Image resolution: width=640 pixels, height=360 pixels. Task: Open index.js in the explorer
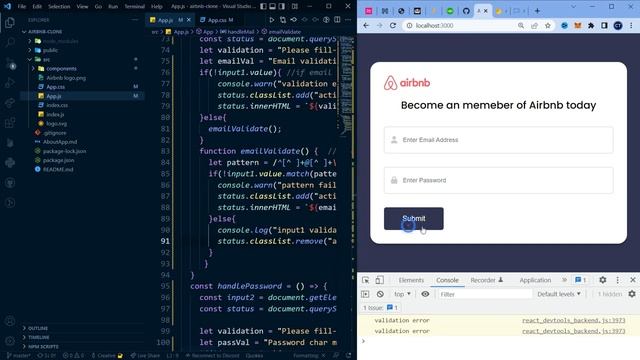[55, 114]
